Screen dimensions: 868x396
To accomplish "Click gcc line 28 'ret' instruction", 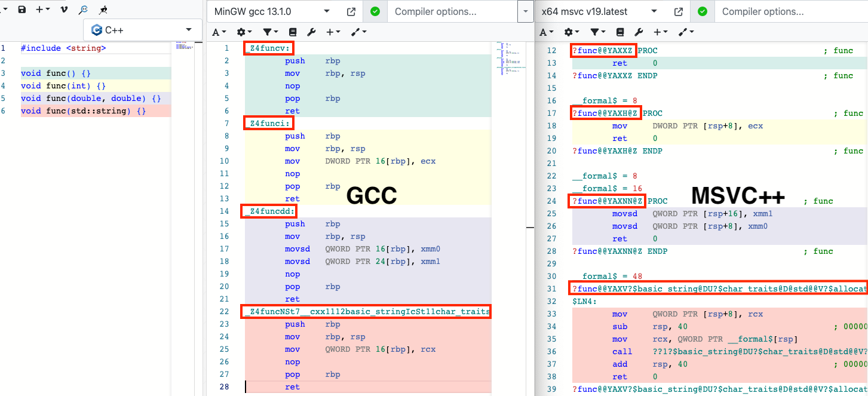I will point(292,387).
